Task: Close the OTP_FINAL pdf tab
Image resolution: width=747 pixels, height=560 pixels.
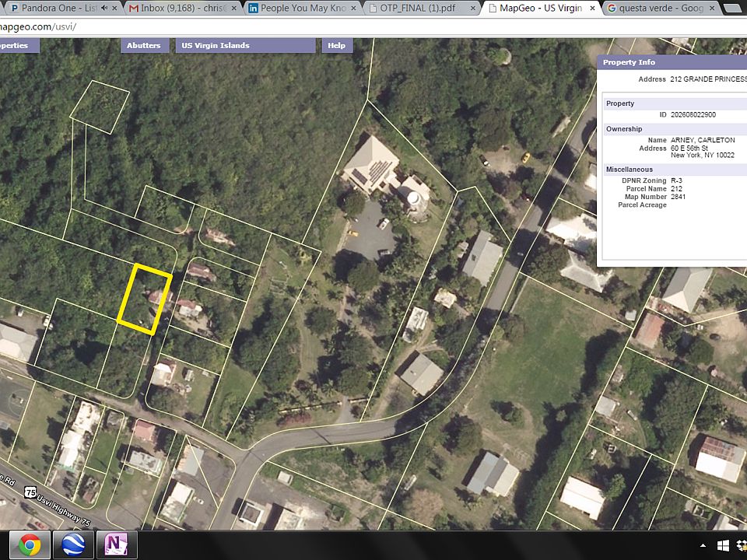Action: tap(472, 8)
